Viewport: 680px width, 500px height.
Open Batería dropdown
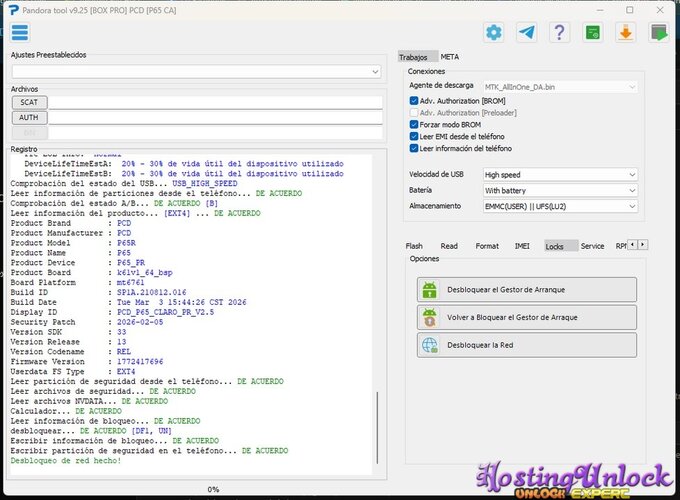pyautogui.click(x=560, y=190)
